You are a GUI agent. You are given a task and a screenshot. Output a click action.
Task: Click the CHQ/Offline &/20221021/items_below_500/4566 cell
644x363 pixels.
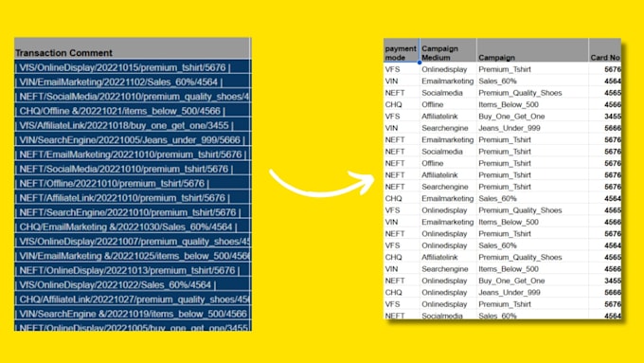133,111
